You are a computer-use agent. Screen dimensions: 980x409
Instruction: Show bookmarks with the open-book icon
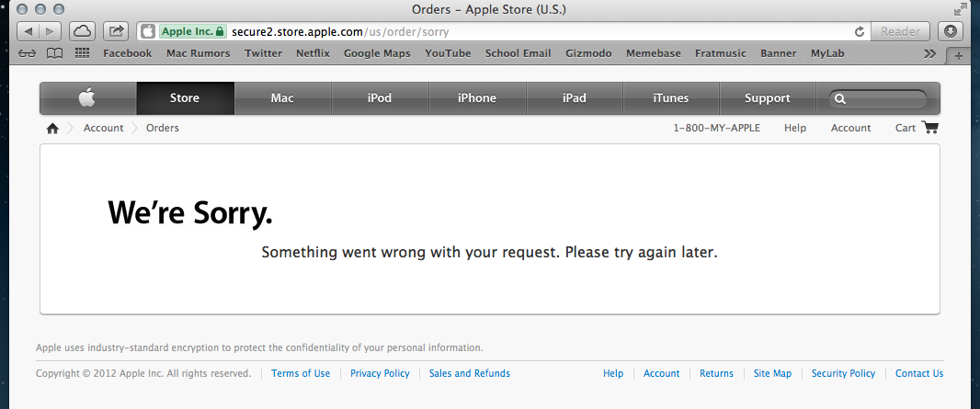(x=55, y=53)
